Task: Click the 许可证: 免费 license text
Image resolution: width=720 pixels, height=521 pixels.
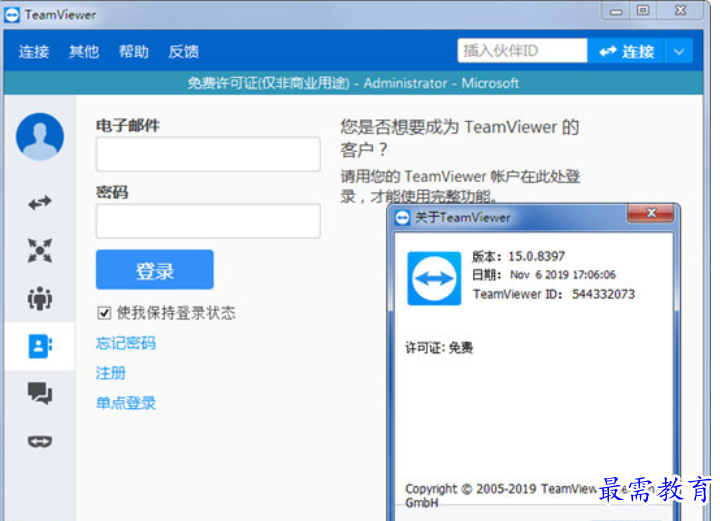Action: 439,347
